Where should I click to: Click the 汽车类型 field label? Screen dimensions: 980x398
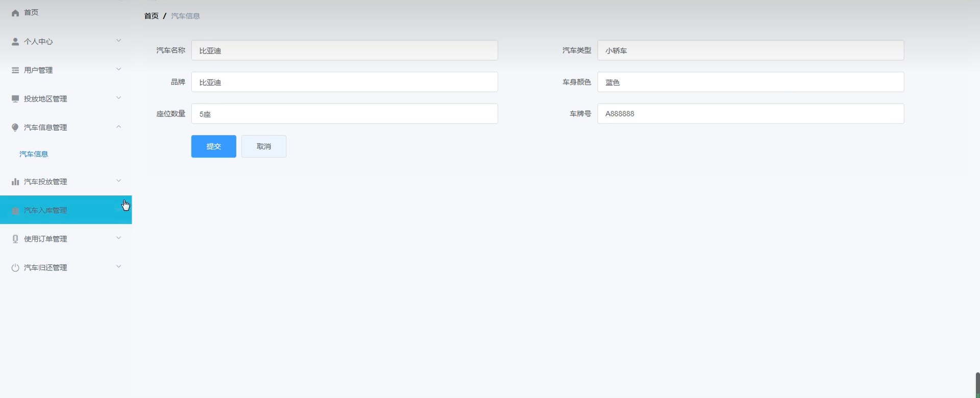[577, 50]
